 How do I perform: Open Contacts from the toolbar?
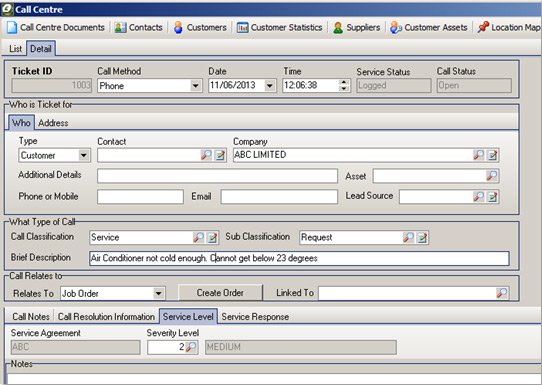pyautogui.click(x=138, y=27)
